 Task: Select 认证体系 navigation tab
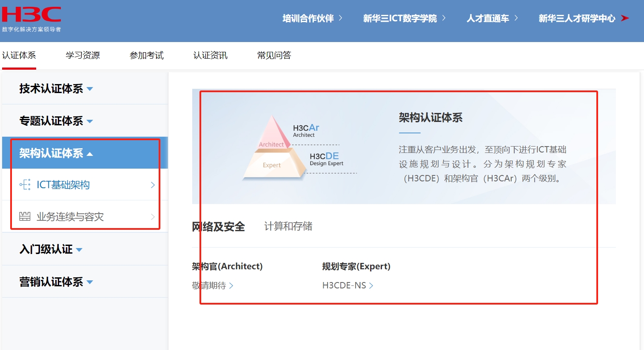tap(19, 55)
